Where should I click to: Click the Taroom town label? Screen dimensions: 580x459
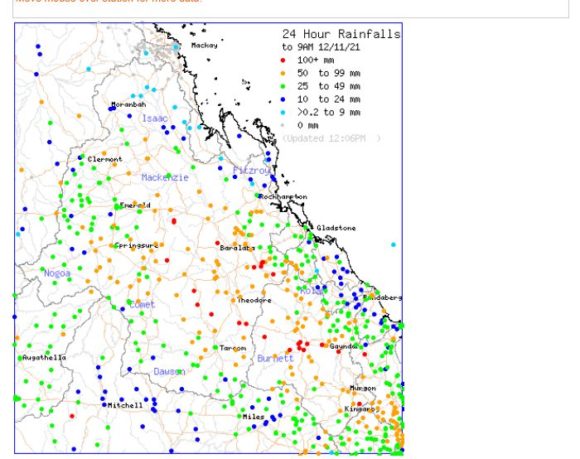point(233,348)
